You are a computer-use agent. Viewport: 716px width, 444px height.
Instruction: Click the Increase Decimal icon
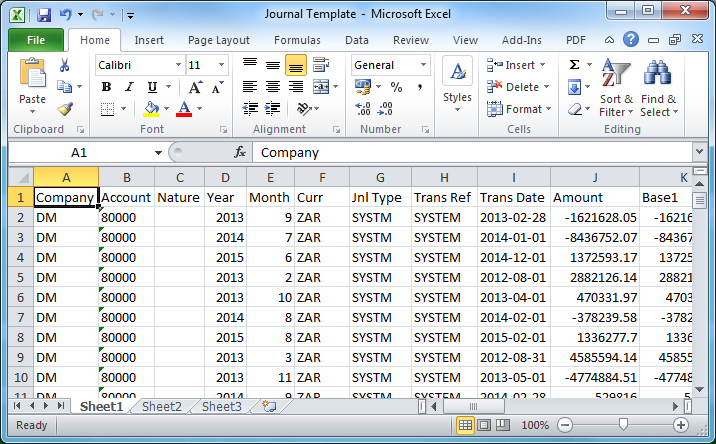tap(363, 109)
